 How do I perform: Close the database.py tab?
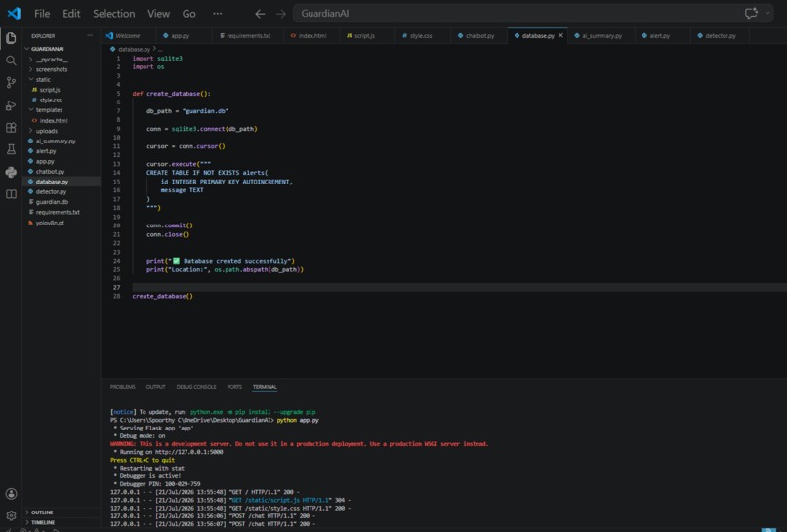(x=560, y=36)
